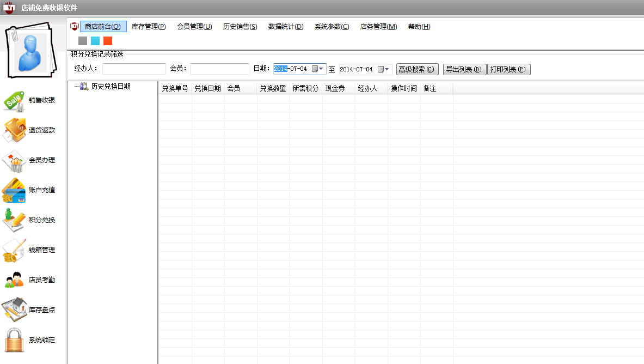Sort by 经办人 column header
This screenshot has height=364, width=644.
point(371,88)
